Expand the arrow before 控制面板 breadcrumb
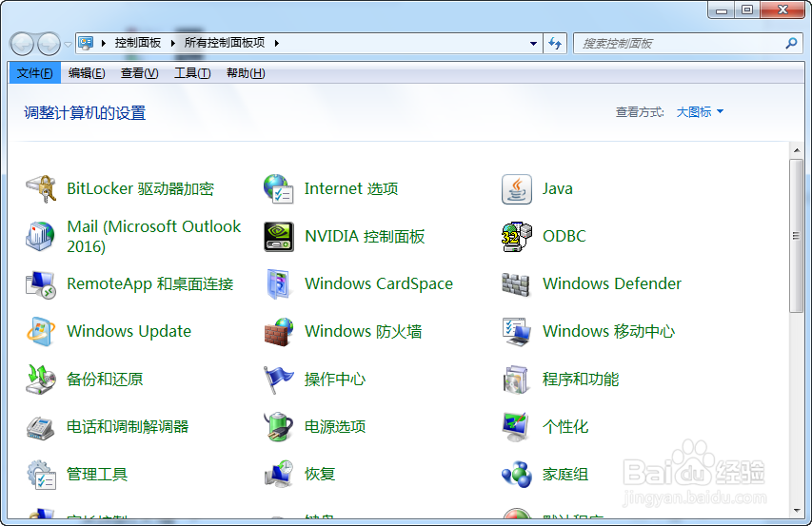This screenshot has height=526, width=812. click(x=104, y=43)
